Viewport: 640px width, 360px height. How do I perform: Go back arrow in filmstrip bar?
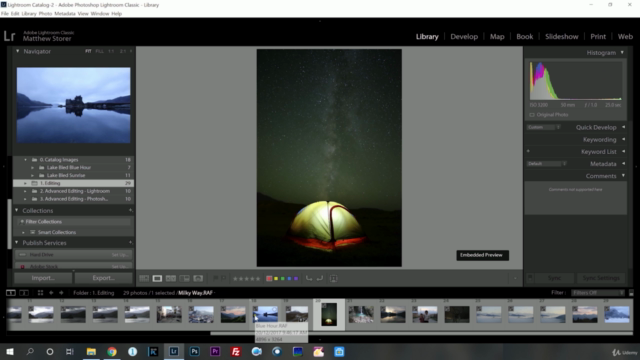point(51,293)
